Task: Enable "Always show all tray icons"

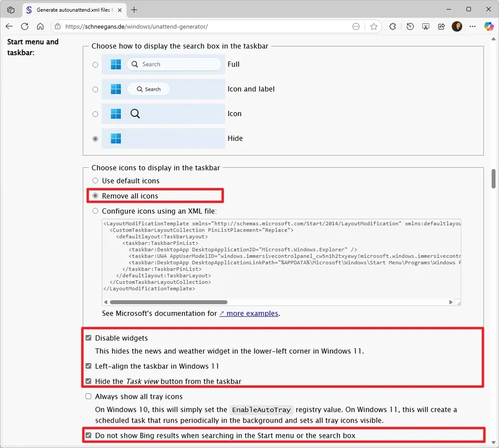Action: pos(88,396)
